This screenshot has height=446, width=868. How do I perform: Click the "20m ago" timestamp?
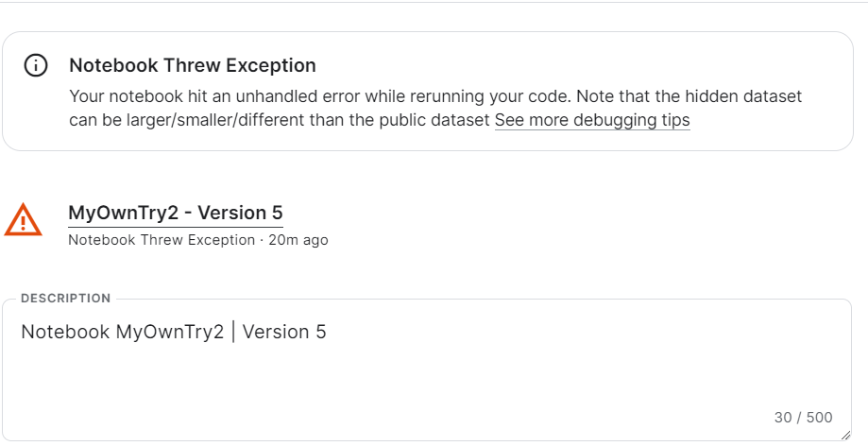(297, 240)
